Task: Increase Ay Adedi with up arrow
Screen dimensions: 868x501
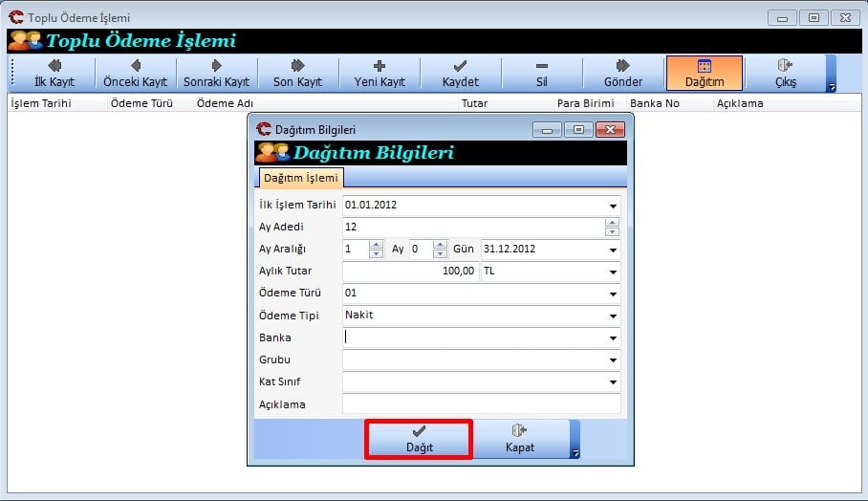Action: pos(612,223)
